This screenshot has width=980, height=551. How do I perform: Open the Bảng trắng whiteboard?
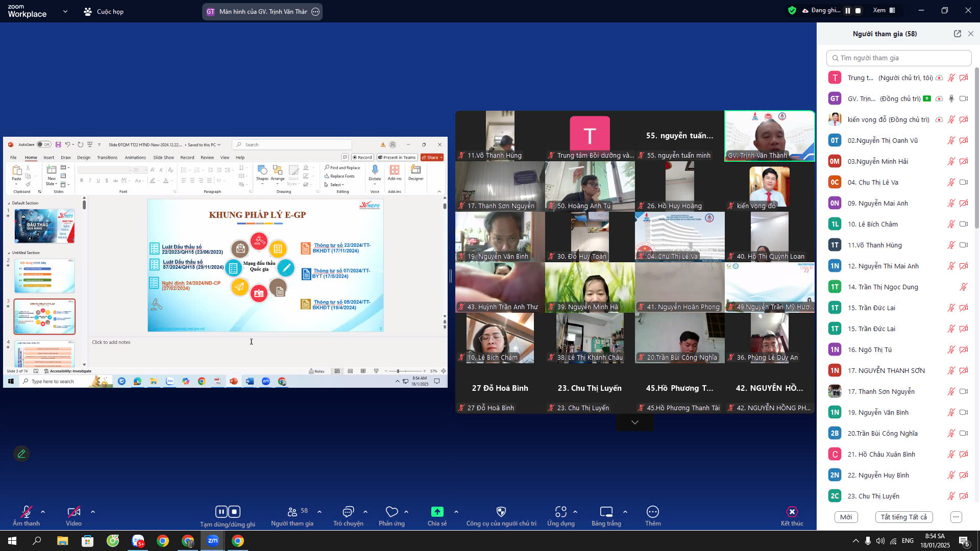[x=606, y=512]
